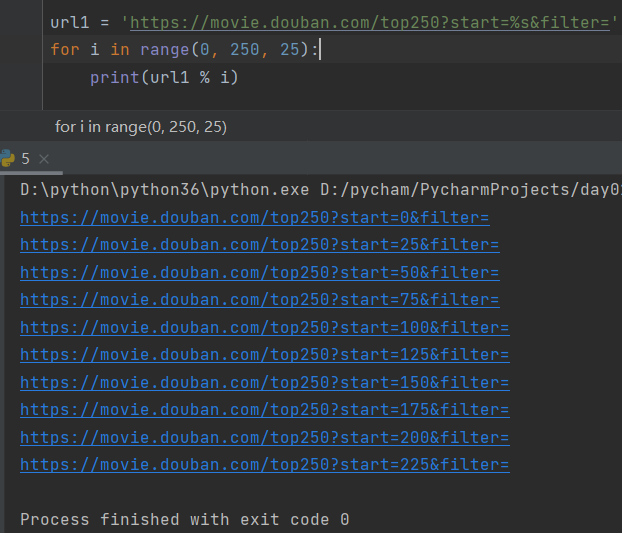Click the 'range' function call in editor
622x533 pixels.
coord(165,50)
